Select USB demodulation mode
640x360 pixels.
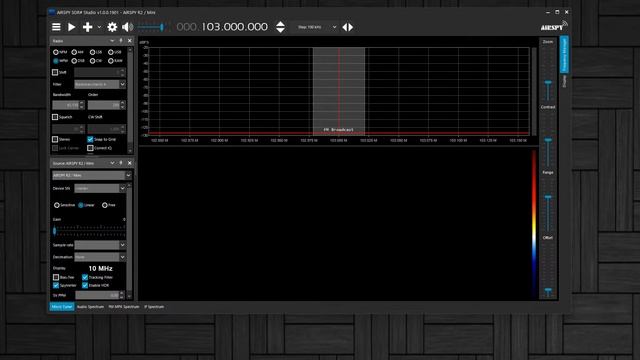115,52
